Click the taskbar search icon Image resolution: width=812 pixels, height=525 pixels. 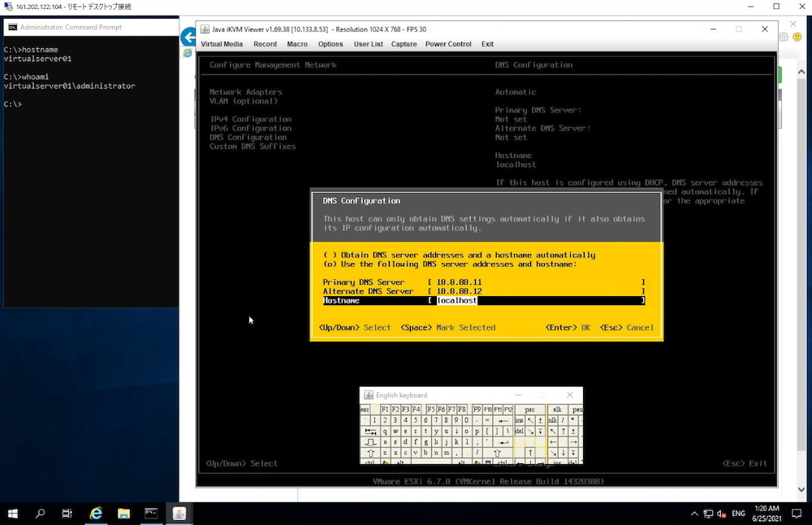(x=40, y=514)
